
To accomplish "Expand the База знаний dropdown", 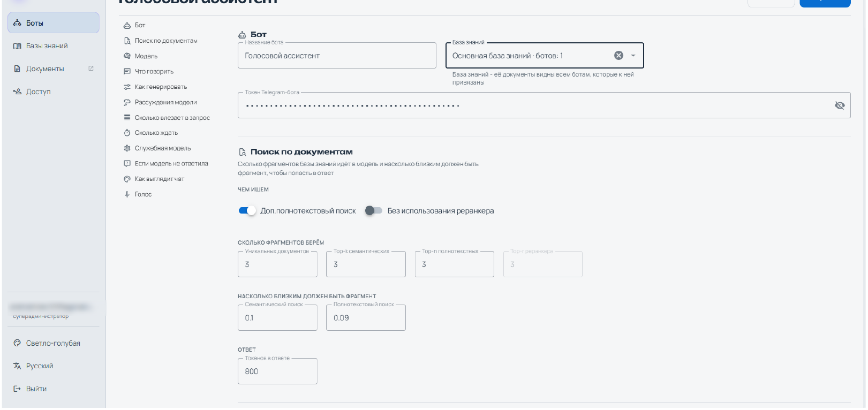I will [x=633, y=56].
